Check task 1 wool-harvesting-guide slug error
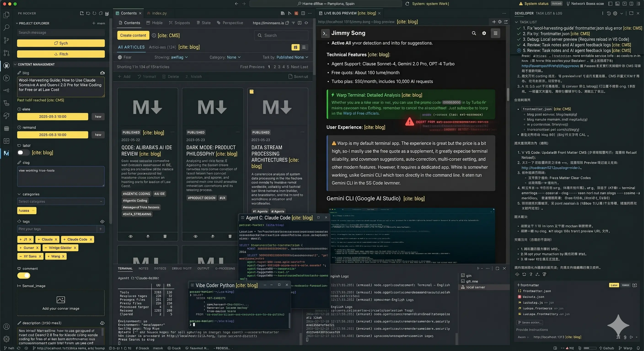The width and height of the screenshot is (644, 351). [x=519, y=28]
